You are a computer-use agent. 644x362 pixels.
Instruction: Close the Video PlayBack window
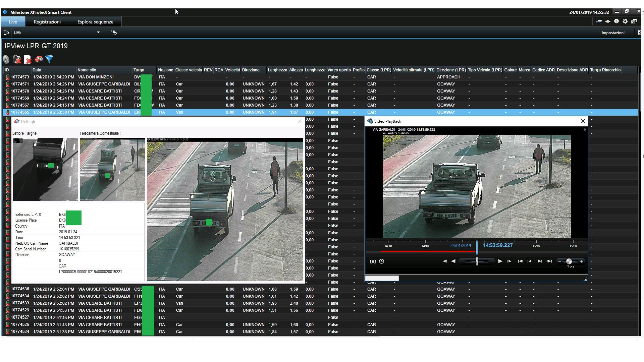tap(583, 121)
